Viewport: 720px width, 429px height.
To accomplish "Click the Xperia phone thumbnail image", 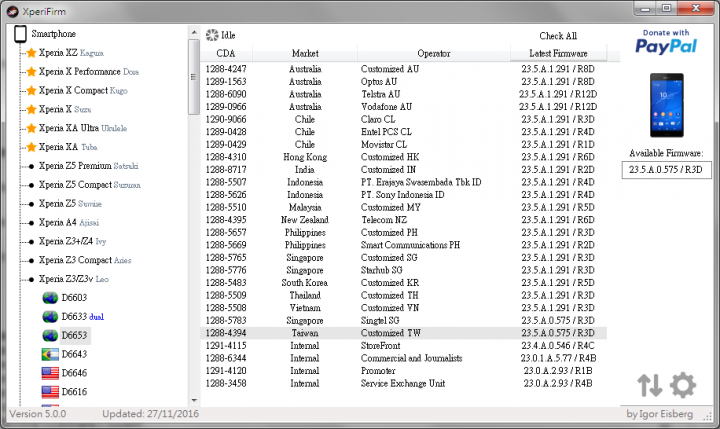I will click(666, 105).
